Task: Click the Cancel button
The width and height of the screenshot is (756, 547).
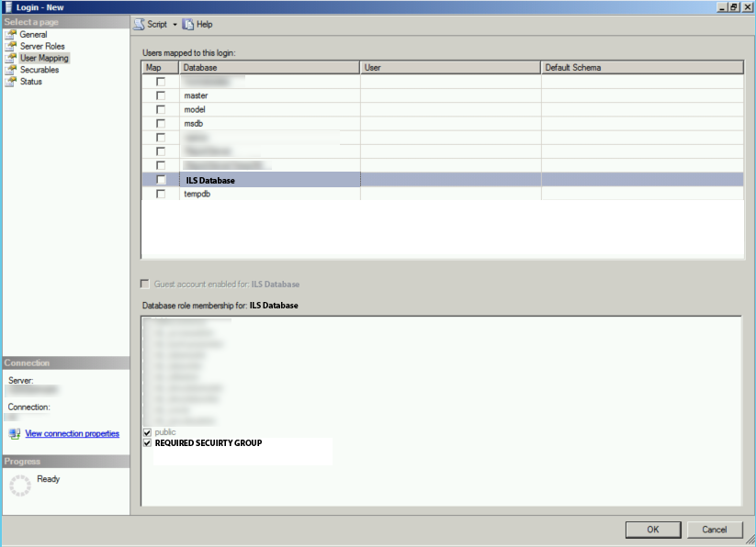Action: [x=714, y=529]
